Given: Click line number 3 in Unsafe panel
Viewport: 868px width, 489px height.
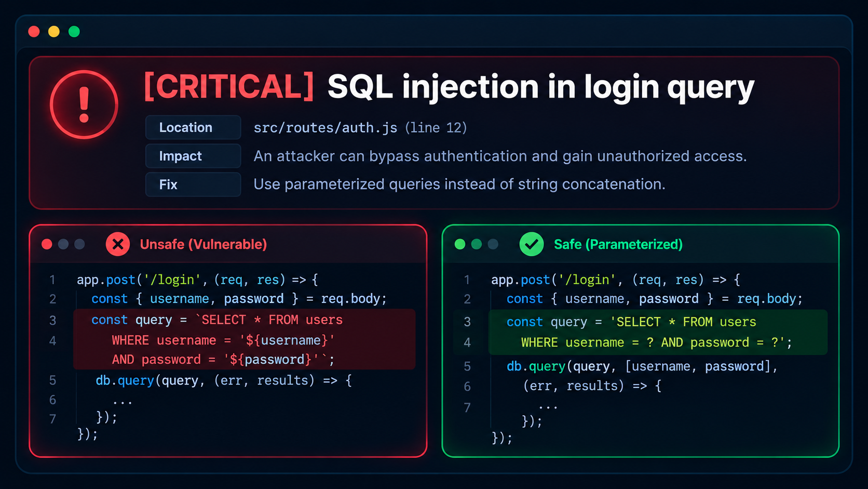Looking at the screenshot, I should 52,320.
